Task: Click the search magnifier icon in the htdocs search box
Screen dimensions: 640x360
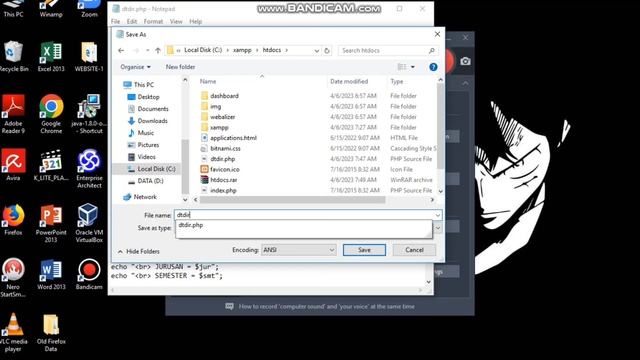Action: pos(431,51)
